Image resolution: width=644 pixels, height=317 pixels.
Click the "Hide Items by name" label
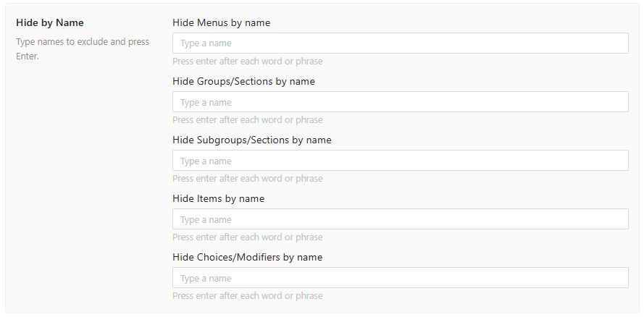[218, 198]
